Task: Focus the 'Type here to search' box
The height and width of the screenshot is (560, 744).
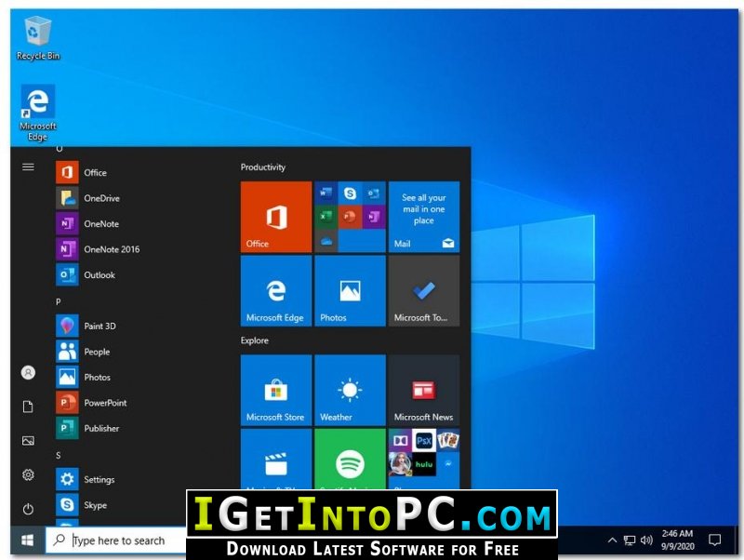Action: pos(116,540)
